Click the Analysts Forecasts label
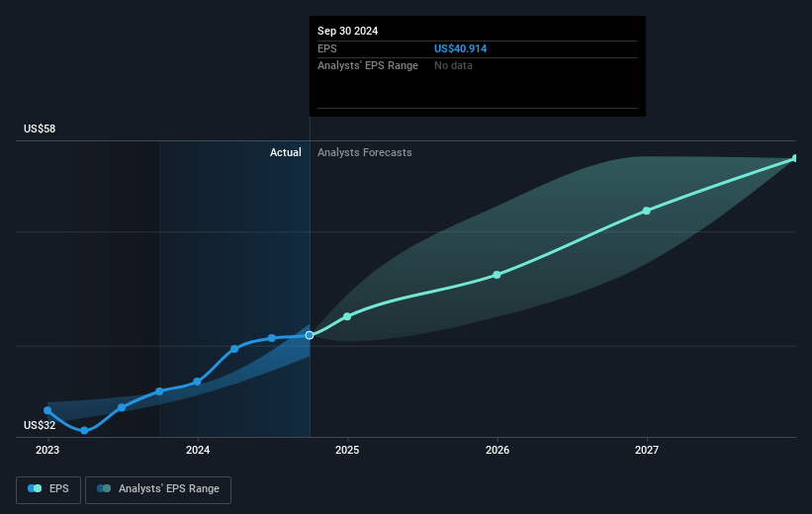Viewport: 812px width, 514px height. click(x=365, y=152)
